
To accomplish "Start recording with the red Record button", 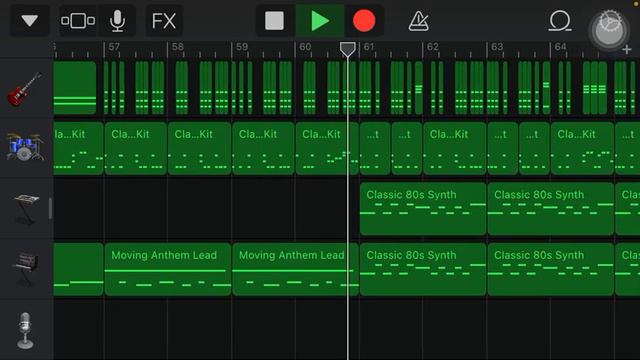I will click(x=364, y=20).
